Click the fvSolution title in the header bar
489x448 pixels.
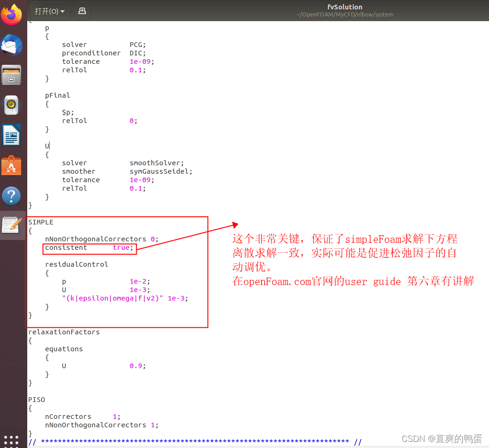(344, 7)
